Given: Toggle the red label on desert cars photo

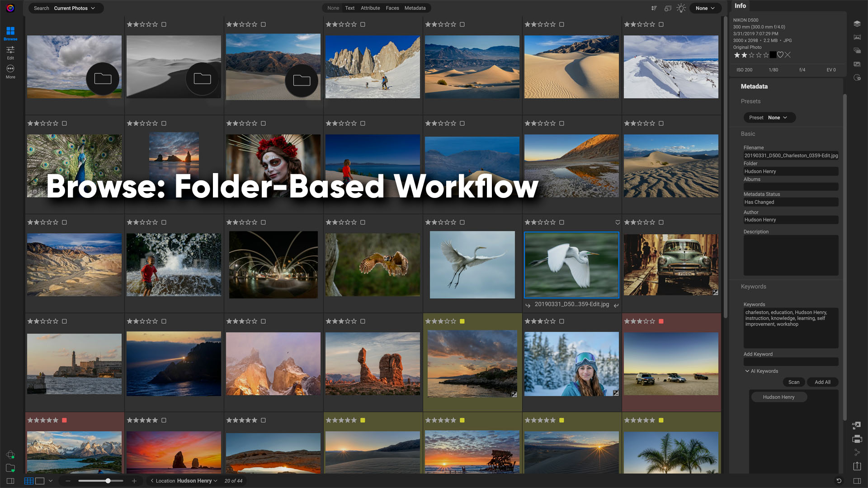Looking at the screenshot, I should [x=661, y=321].
